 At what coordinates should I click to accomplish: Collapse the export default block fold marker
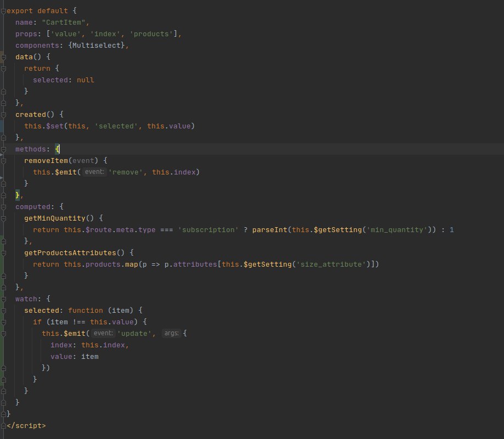point(3,11)
